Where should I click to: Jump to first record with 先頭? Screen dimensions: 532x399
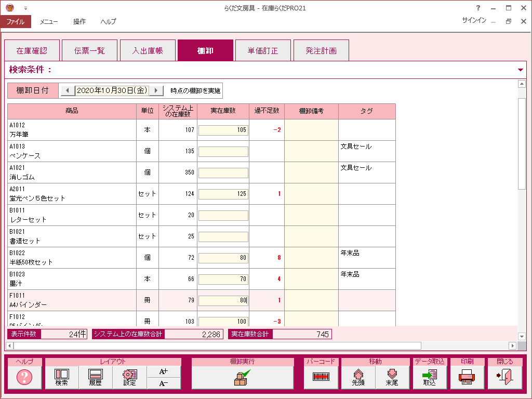(358, 377)
